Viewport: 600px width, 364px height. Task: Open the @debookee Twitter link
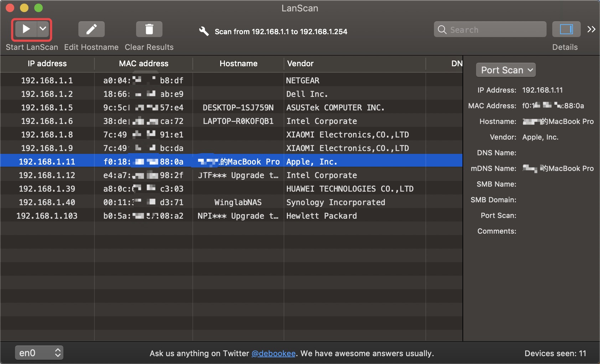[x=274, y=353]
